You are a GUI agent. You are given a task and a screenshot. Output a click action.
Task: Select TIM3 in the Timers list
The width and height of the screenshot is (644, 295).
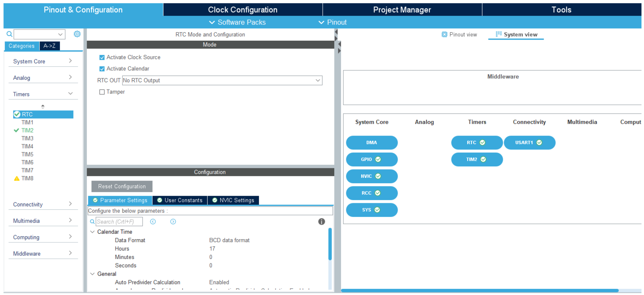[x=27, y=139]
